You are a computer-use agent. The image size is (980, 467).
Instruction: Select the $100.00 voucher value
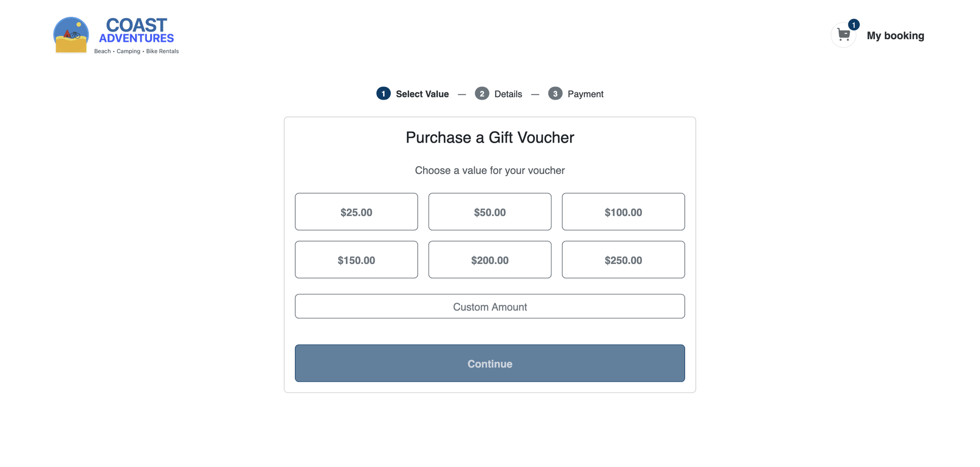623,212
